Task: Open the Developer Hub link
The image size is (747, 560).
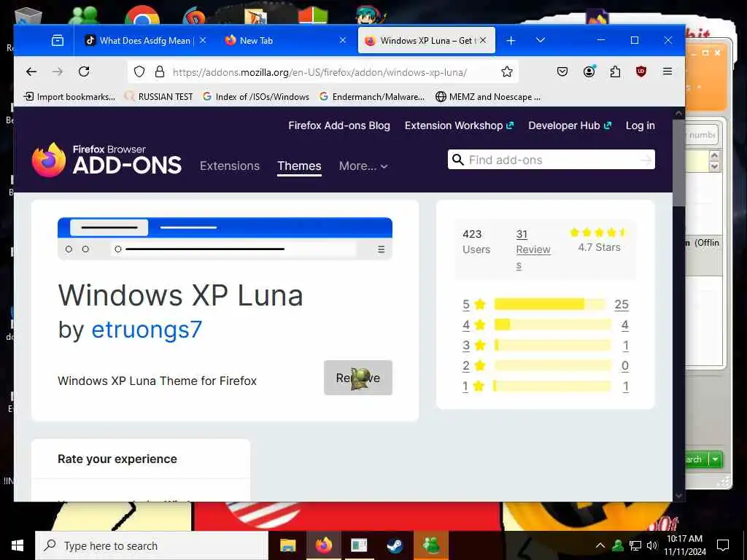Action: [570, 125]
